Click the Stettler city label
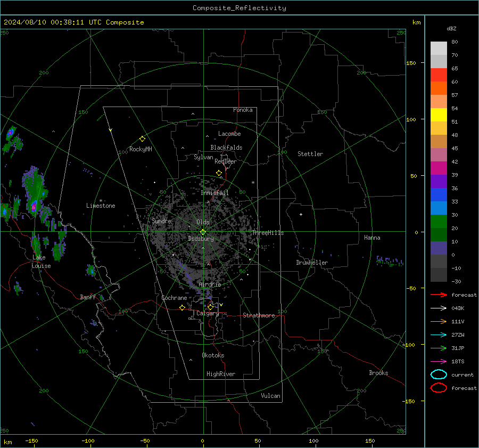The image size is (479, 448). [x=310, y=154]
